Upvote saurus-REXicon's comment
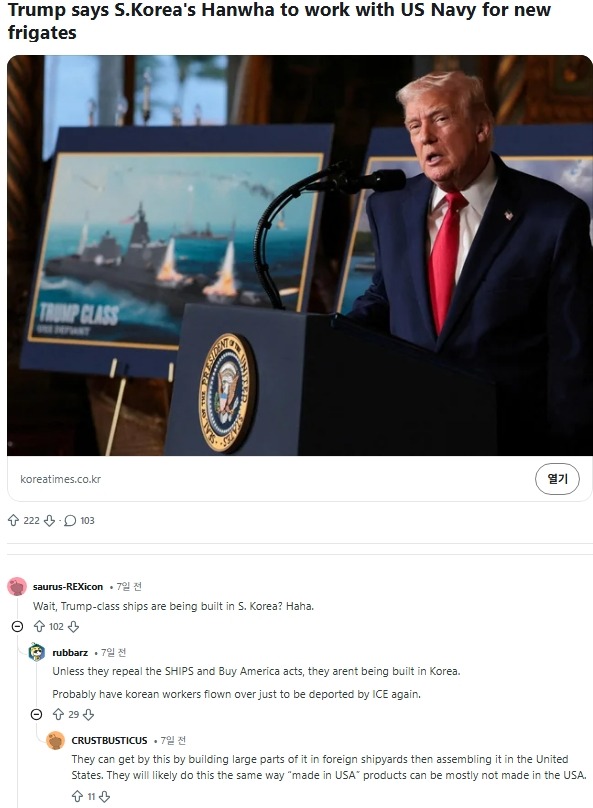Viewport: 593px width, 808px height. (39, 627)
